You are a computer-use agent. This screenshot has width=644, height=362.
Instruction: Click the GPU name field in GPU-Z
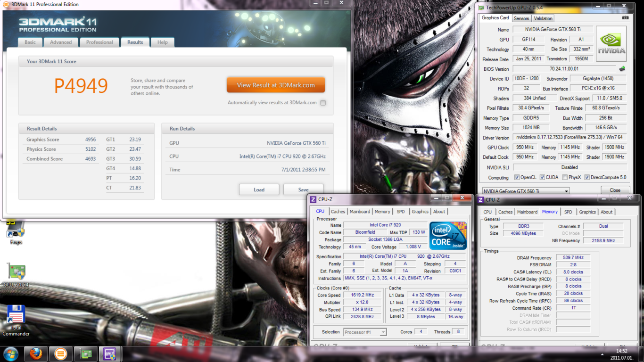point(553,30)
